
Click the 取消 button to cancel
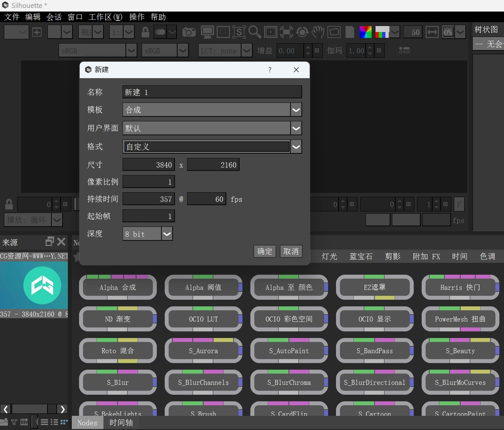point(291,251)
